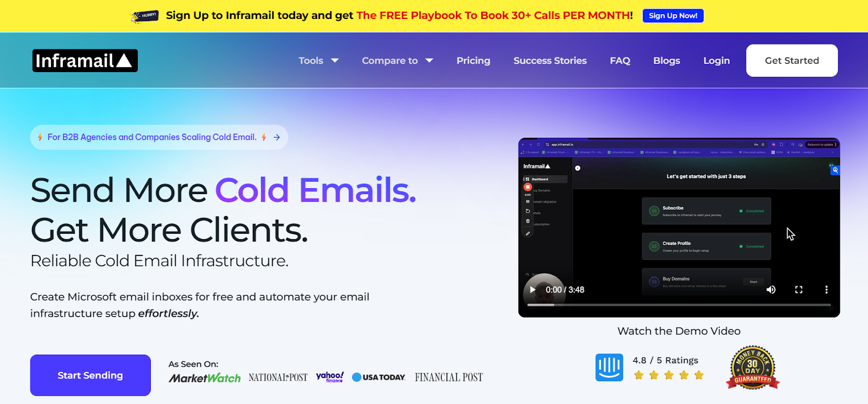Click the Start Sending button

(x=91, y=375)
